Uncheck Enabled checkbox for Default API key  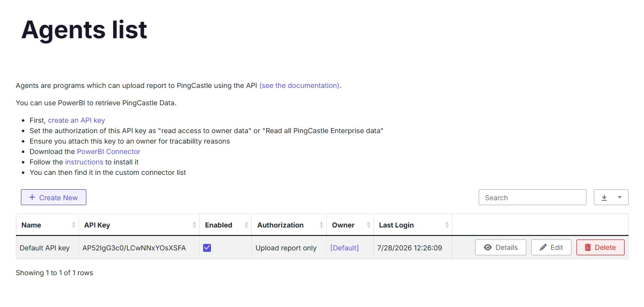tap(207, 247)
